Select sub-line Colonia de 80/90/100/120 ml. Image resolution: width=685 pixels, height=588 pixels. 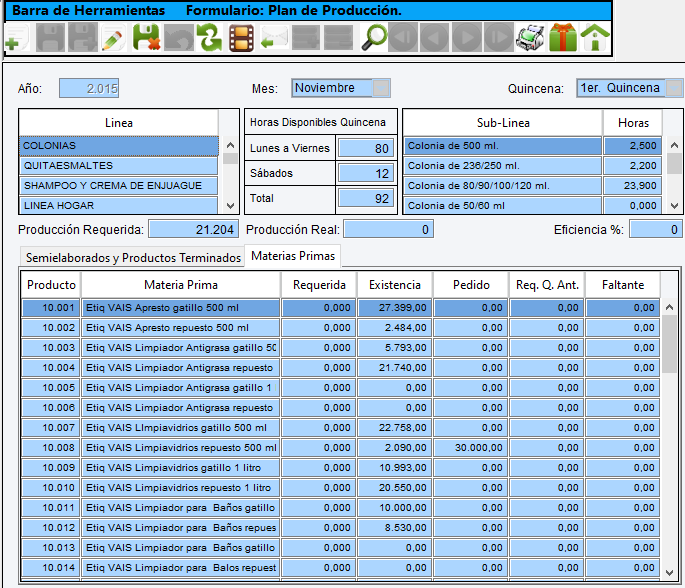point(502,186)
